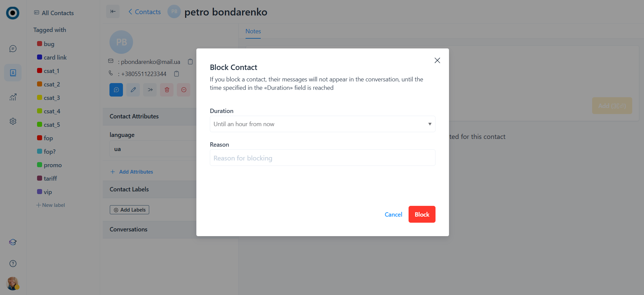Go back to Contacts list

144,12
